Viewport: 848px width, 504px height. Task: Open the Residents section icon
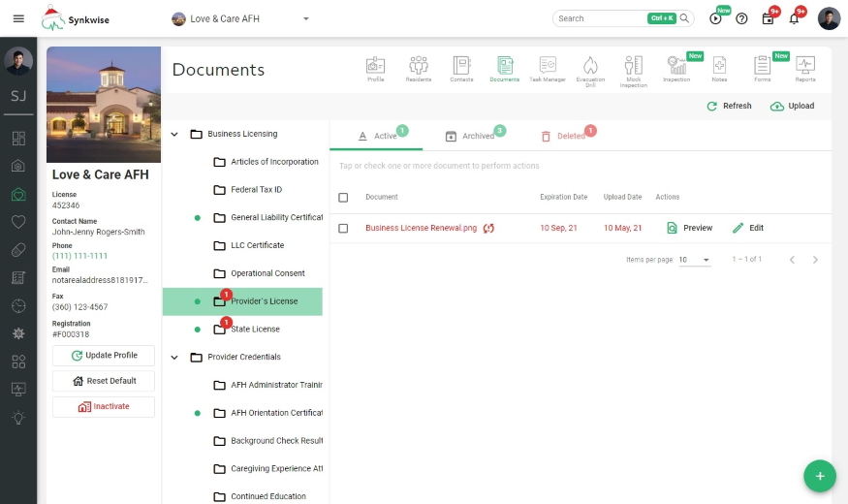coord(419,68)
